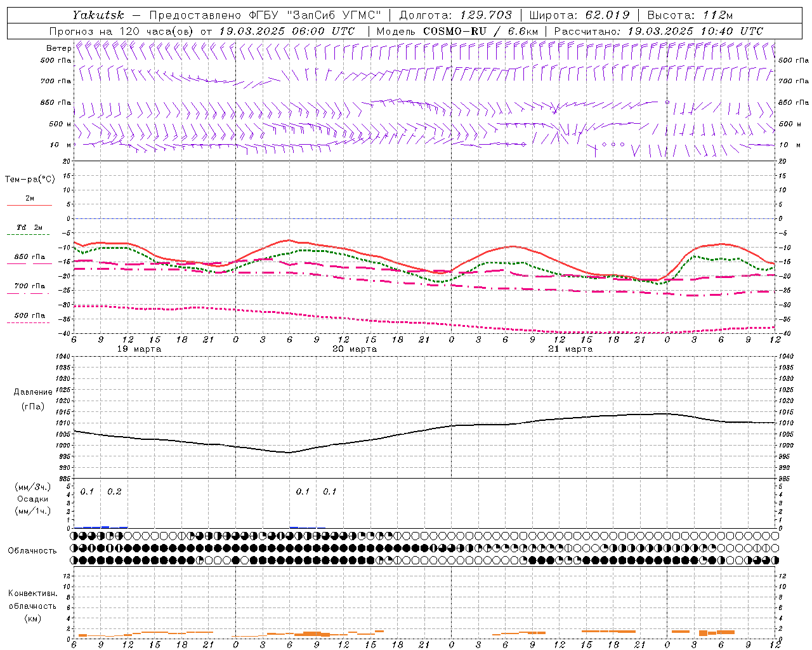
Task: Select the "Тем-ра(°C)" temperature label
Action: (30, 180)
